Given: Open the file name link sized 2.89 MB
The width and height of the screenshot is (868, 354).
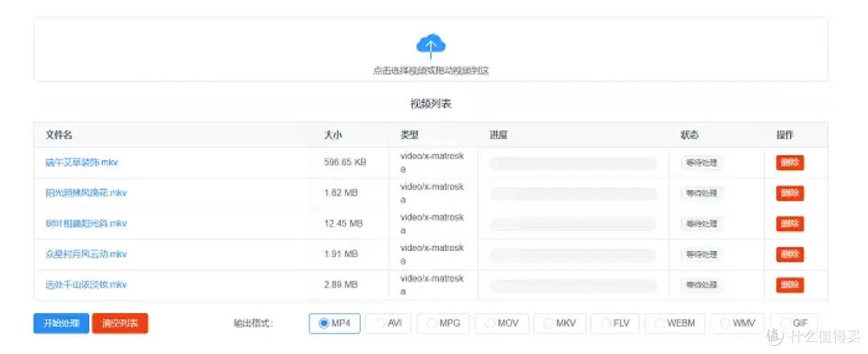Looking at the screenshot, I should click(x=86, y=285).
